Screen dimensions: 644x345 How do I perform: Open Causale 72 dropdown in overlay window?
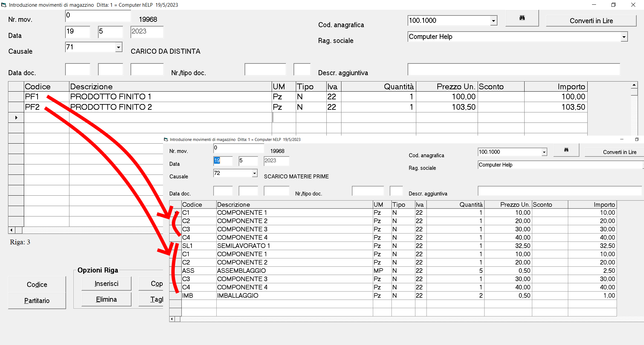pyautogui.click(x=255, y=173)
